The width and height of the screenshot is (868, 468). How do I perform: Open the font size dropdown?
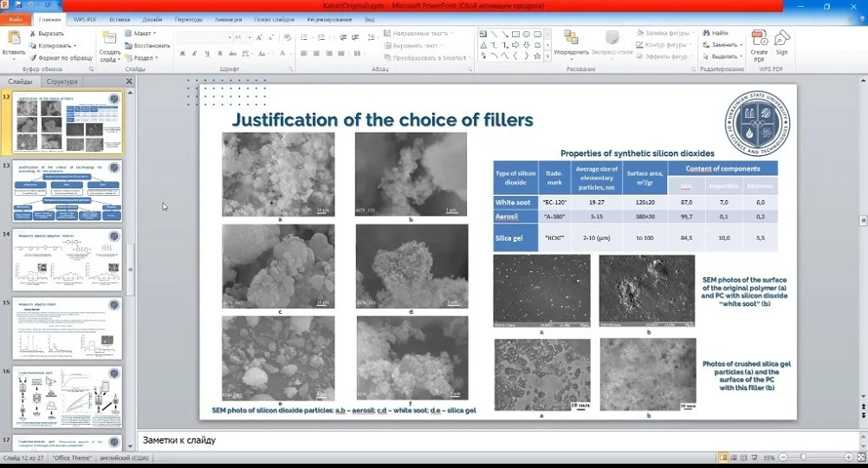tap(249, 37)
